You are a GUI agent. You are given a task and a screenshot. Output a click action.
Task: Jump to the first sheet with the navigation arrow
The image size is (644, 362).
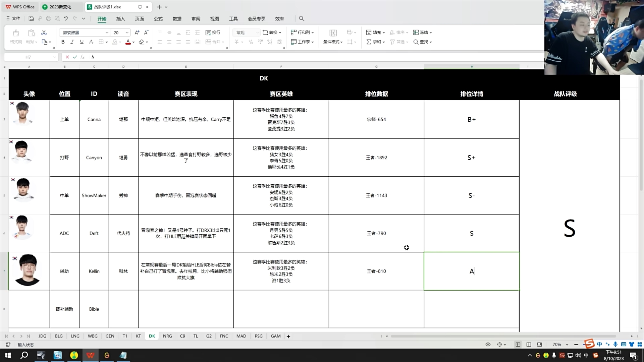(x=6, y=336)
